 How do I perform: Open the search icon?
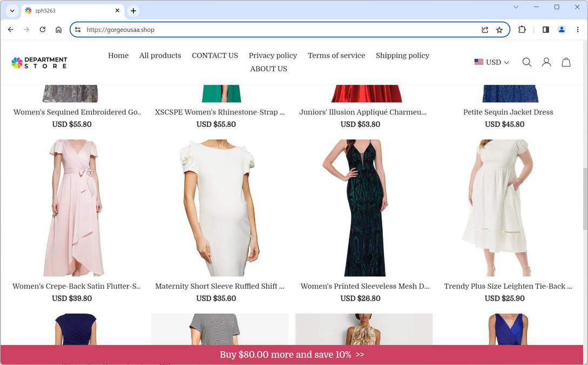pyautogui.click(x=527, y=62)
